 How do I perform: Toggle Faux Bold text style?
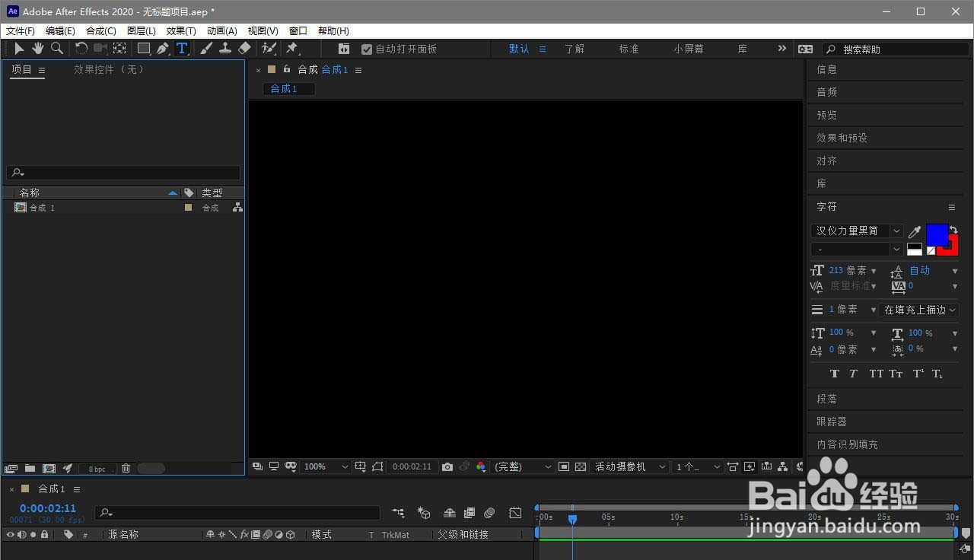coord(835,374)
